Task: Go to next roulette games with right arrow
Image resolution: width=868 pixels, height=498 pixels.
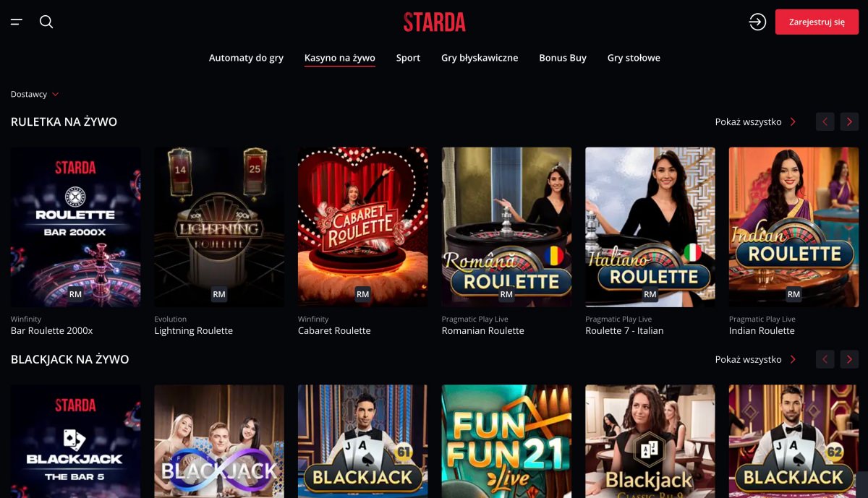Action: pyautogui.click(x=849, y=121)
